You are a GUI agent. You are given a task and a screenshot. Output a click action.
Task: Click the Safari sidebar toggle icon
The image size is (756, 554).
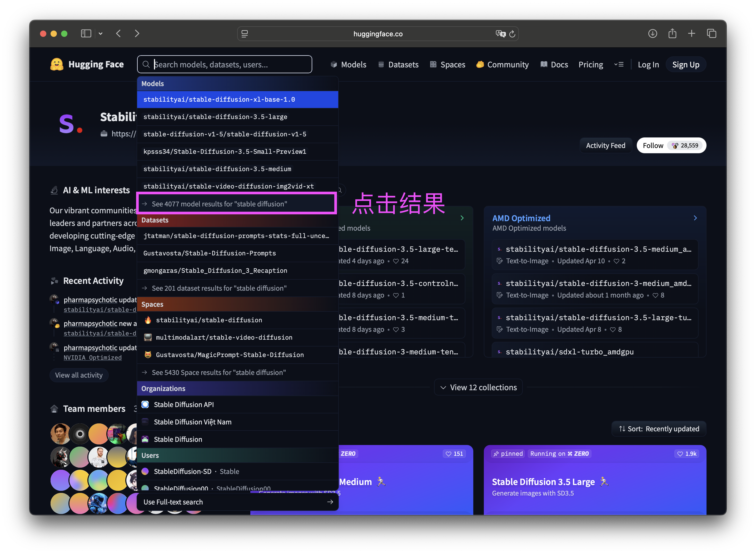86,33
